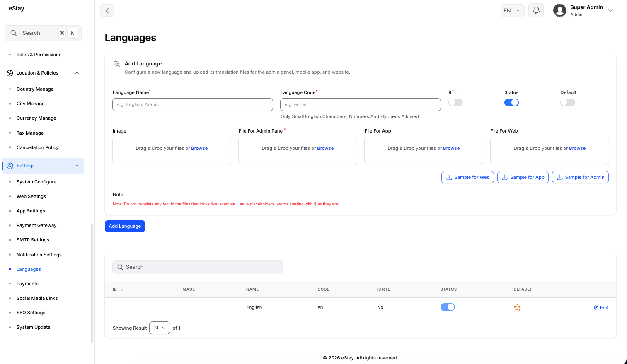Open Payment Gateway menu item

pyautogui.click(x=36, y=225)
